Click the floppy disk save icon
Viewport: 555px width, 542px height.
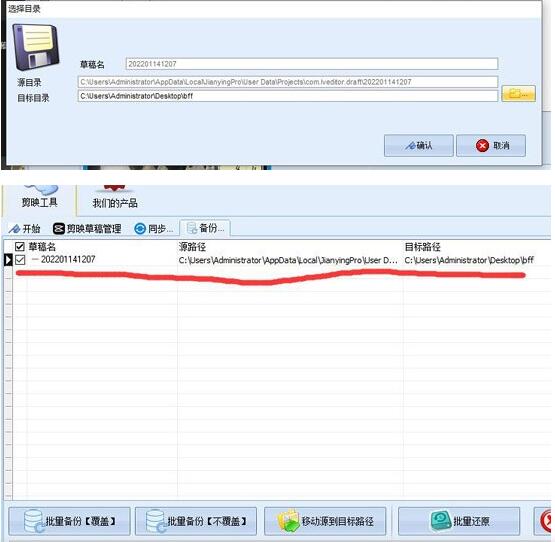36,47
